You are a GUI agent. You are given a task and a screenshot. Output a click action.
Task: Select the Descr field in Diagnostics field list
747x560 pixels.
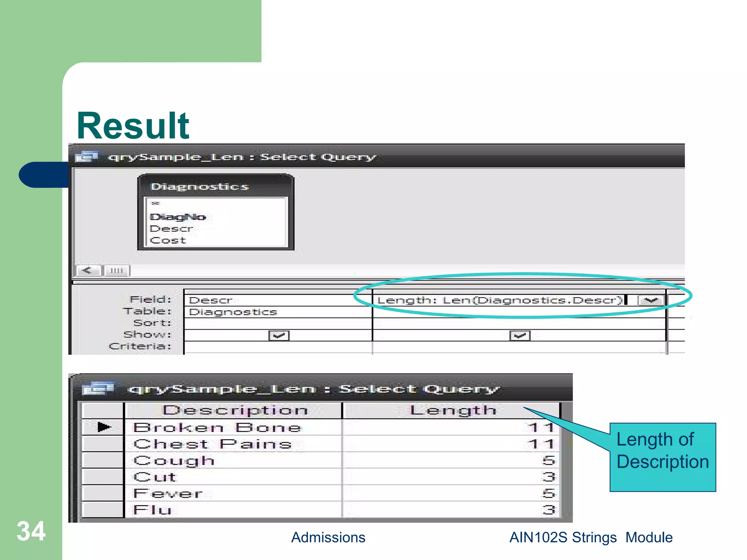pyautogui.click(x=171, y=229)
